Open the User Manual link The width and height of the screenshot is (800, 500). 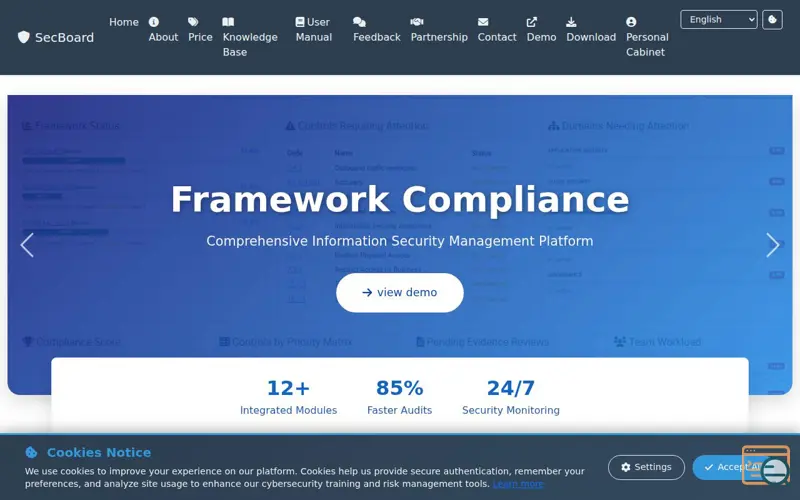point(314,30)
